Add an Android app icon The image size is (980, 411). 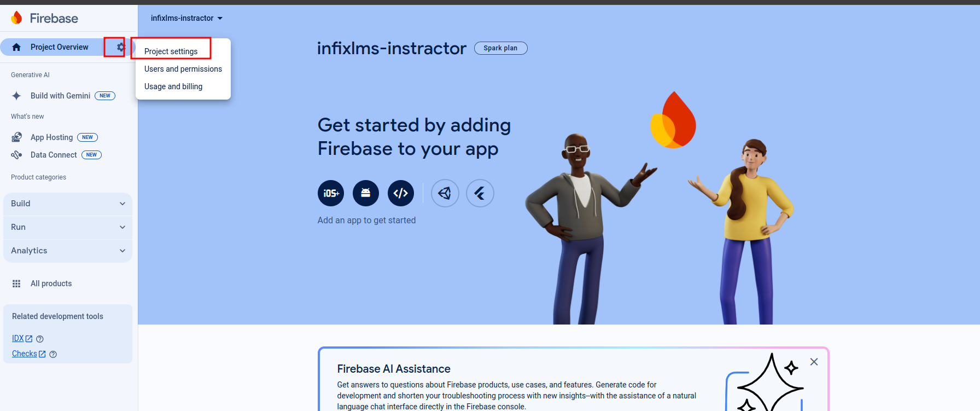pyautogui.click(x=366, y=193)
